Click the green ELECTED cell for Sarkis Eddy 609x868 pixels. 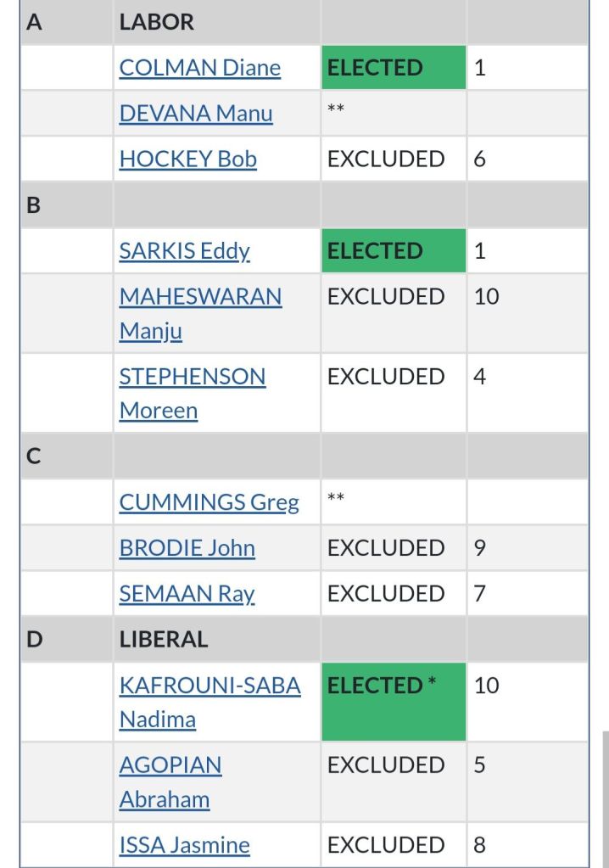point(393,251)
